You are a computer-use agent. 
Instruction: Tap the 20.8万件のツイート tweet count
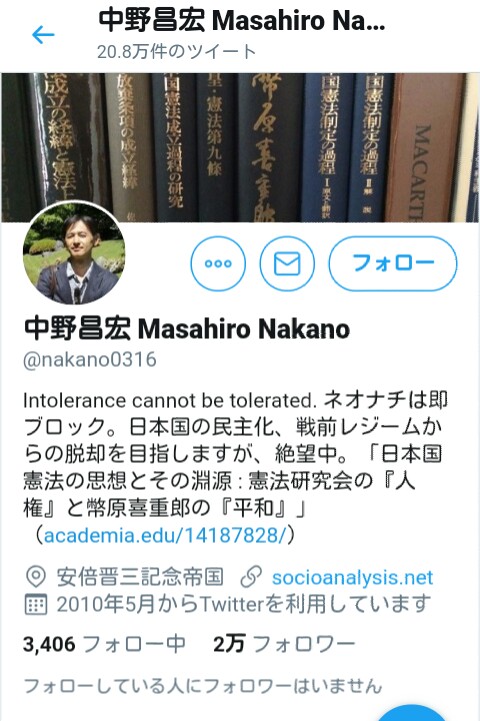pos(177,52)
